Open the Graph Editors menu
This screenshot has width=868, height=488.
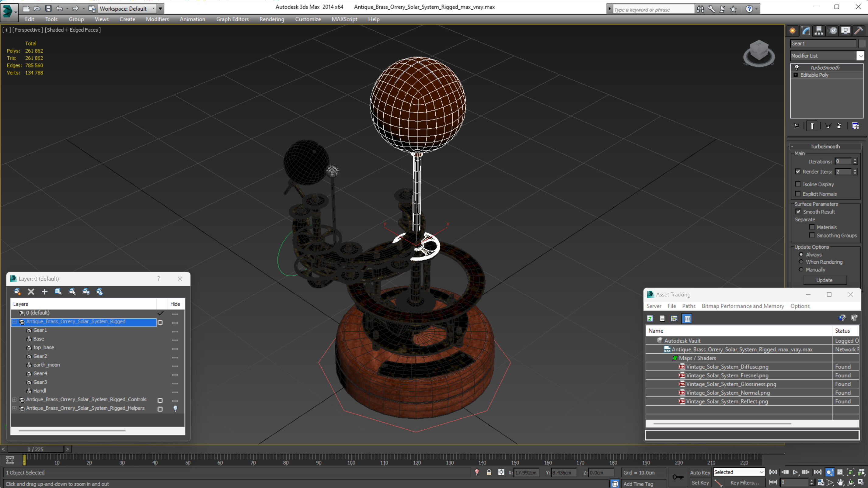(232, 19)
